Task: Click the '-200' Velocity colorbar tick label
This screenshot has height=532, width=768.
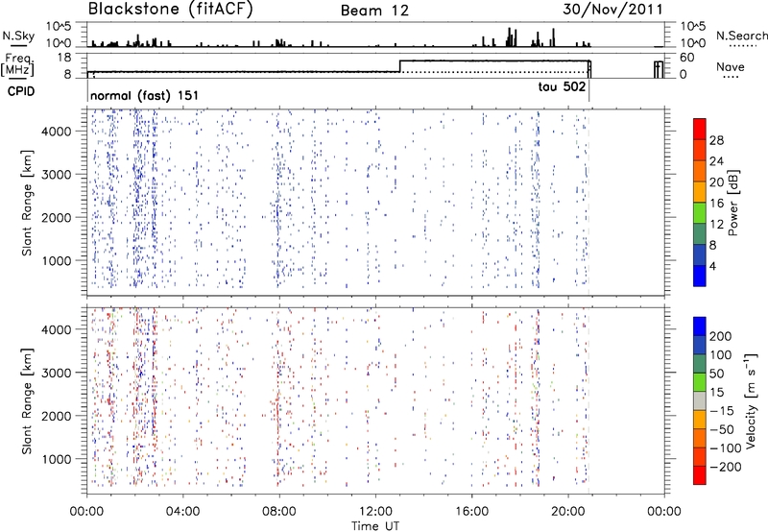Action: pyautogui.click(x=726, y=467)
